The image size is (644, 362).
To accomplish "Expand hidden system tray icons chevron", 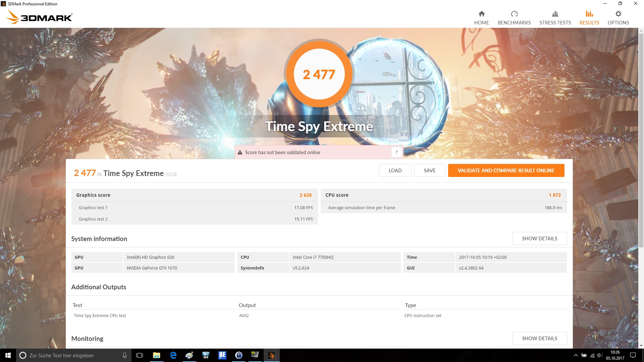I will tap(576, 355).
